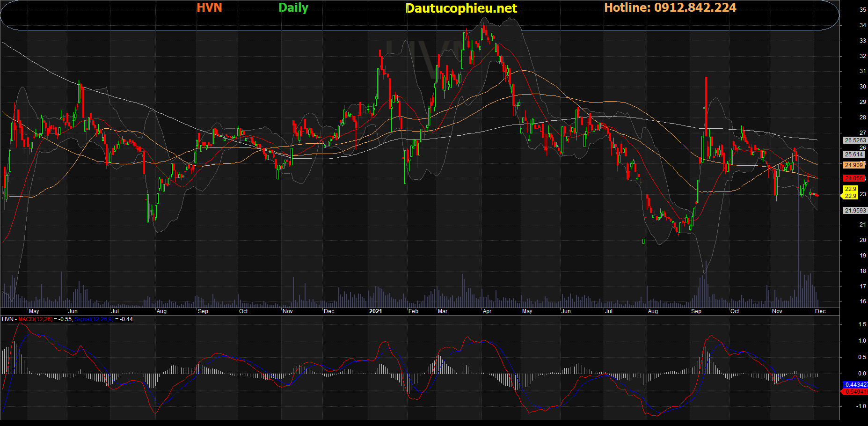Viewport: 868px width, 426px height.
Task: Click the orange 24.909 price tag
Action: 854,165
